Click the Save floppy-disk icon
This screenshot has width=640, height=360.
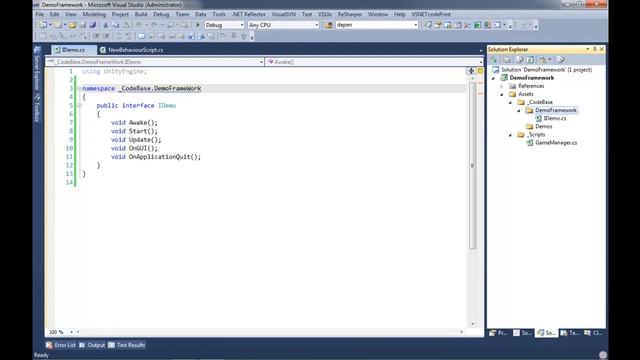(83, 25)
